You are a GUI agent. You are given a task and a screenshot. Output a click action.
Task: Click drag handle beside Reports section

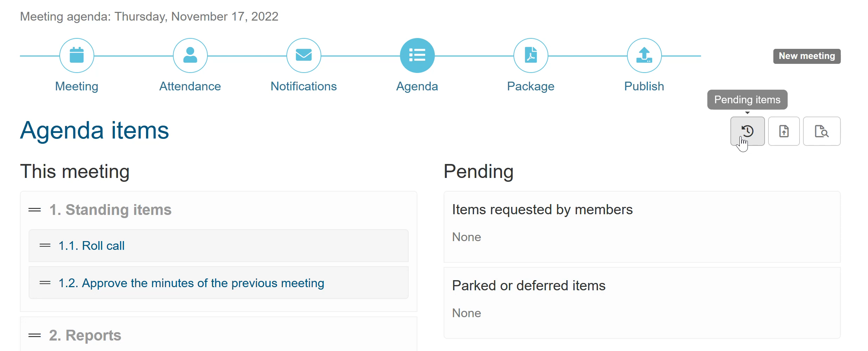point(35,336)
